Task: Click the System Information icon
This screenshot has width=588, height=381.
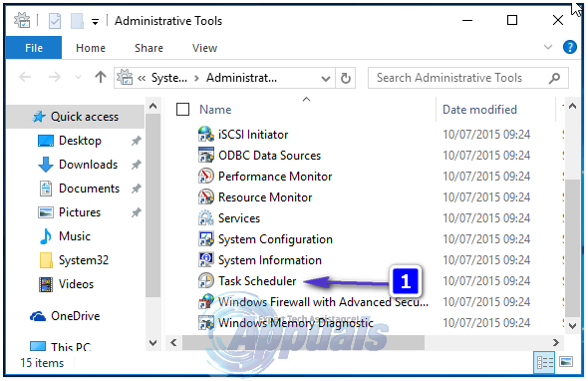Action: pos(206,259)
